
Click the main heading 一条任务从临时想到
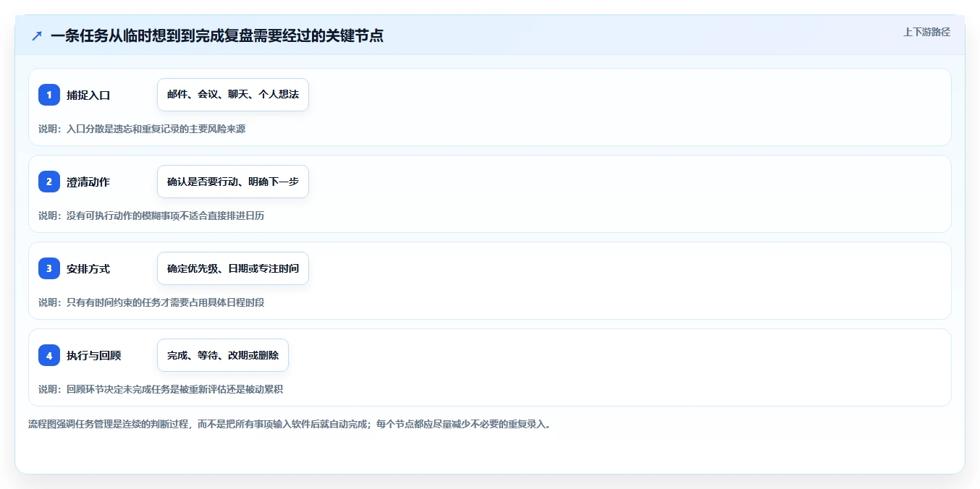[217, 35]
